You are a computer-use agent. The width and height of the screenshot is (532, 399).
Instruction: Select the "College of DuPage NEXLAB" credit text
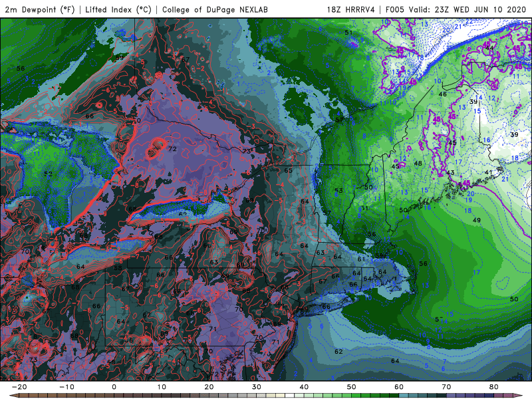(215, 9)
